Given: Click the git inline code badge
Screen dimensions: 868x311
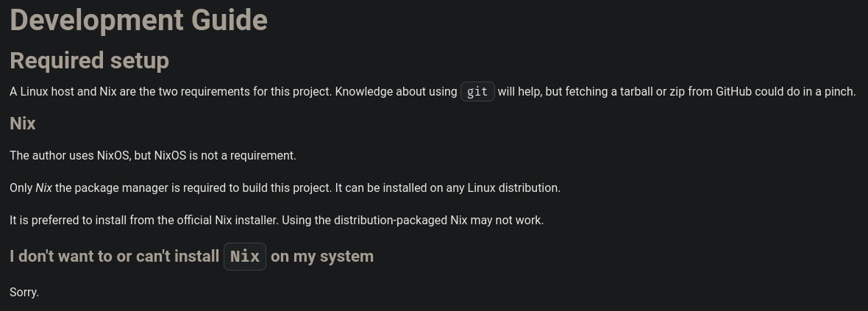Looking at the screenshot, I should (477, 92).
